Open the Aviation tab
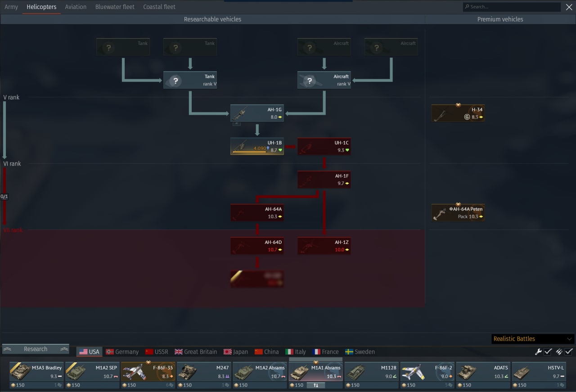The image size is (576, 392). tap(76, 7)
